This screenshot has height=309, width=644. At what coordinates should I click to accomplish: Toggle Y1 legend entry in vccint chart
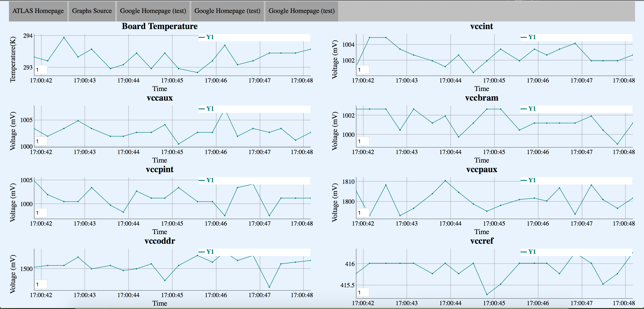point(532,37)
